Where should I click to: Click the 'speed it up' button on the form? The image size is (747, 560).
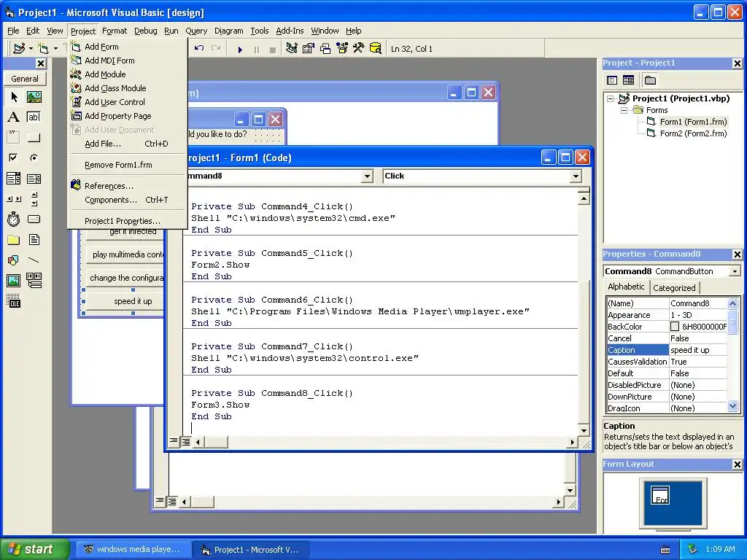(126, 301)
